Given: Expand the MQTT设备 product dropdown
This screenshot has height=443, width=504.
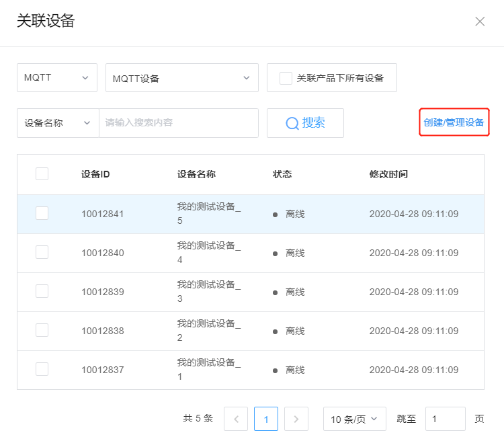Looking at the screenshot, I should pyautogui.click(x=182, y=77).
